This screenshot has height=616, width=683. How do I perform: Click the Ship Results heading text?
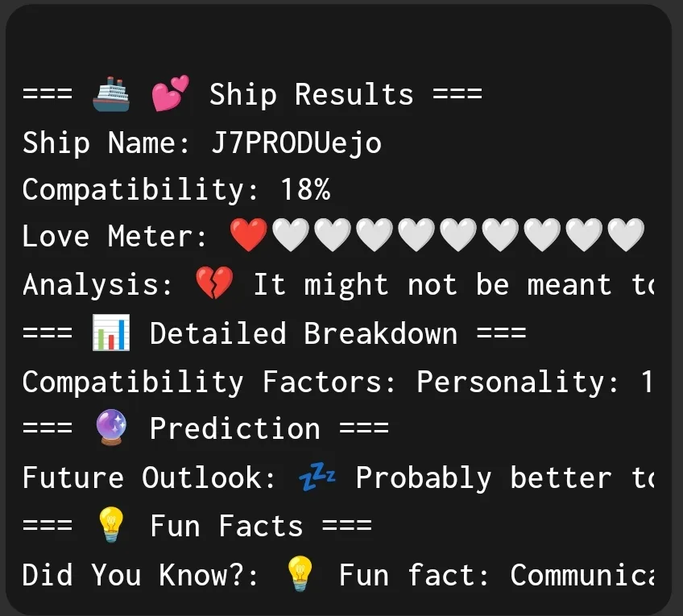point(311,94)
